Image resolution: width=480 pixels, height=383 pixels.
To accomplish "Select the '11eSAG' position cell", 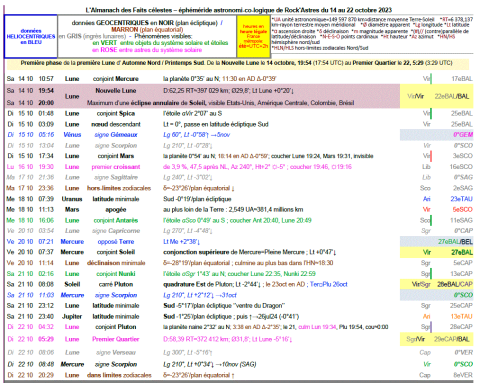I will (461, 220).
